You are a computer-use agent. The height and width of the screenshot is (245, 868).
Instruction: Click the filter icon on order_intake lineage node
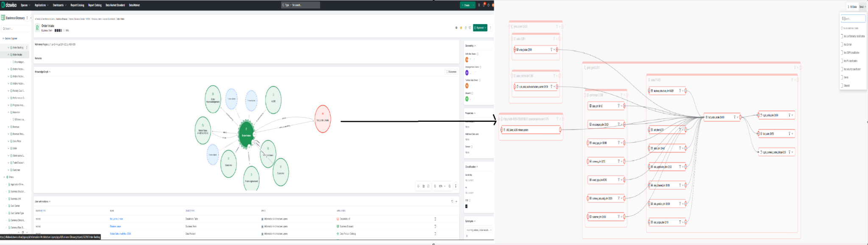point(551,50)
